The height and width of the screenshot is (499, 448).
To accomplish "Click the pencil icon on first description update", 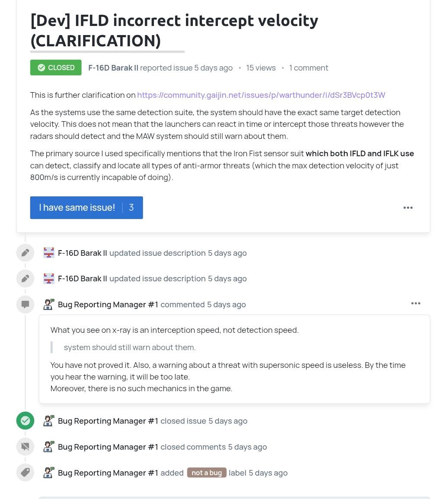I will (x=25, y=253).
